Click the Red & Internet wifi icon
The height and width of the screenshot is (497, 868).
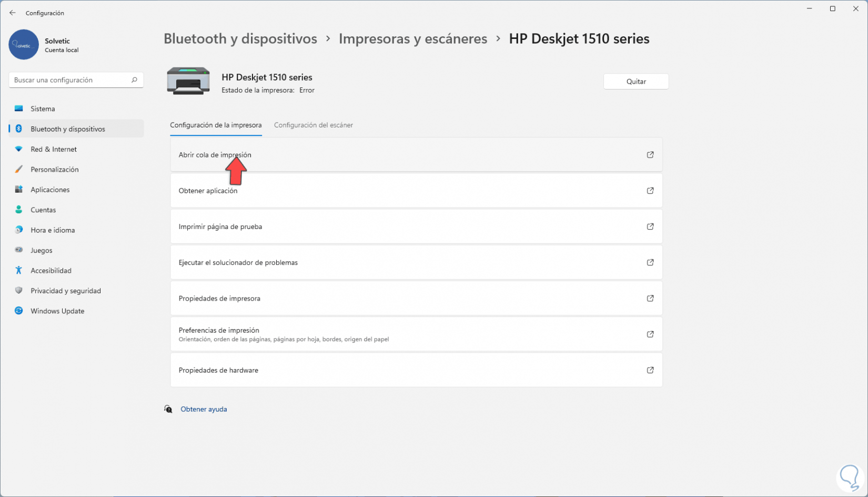pos(19,149)
